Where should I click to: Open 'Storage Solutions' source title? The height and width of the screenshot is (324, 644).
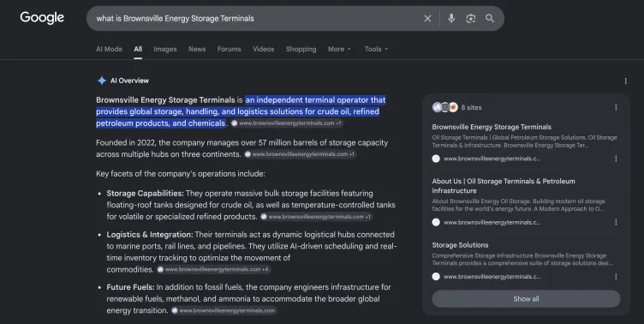tap(460, 245)
